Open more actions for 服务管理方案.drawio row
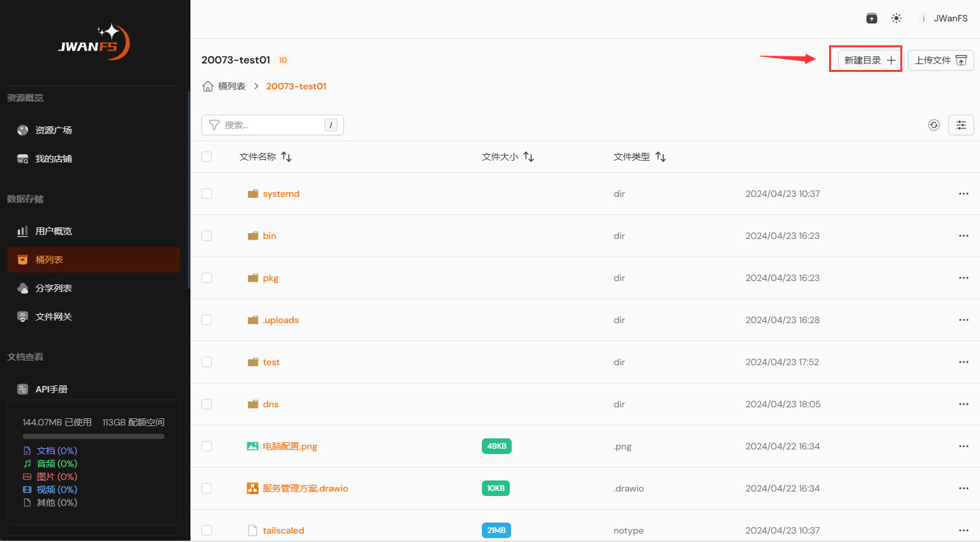This screenshot has width=980, height=542. pyautogui.click(x=964, y=488)
